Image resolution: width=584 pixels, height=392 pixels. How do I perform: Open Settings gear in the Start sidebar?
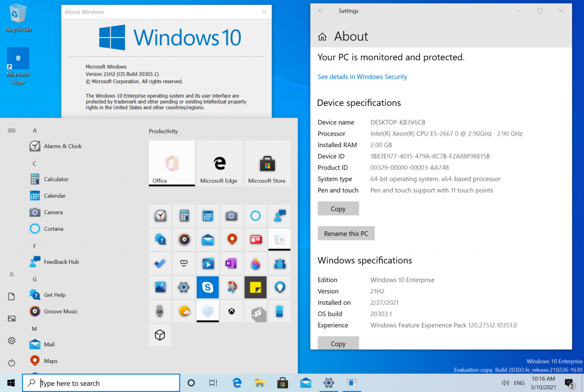tap(11, 340)
